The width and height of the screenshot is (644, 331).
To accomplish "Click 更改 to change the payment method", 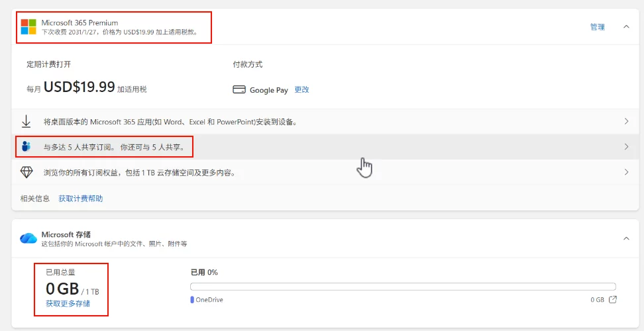I will point(301,90).
